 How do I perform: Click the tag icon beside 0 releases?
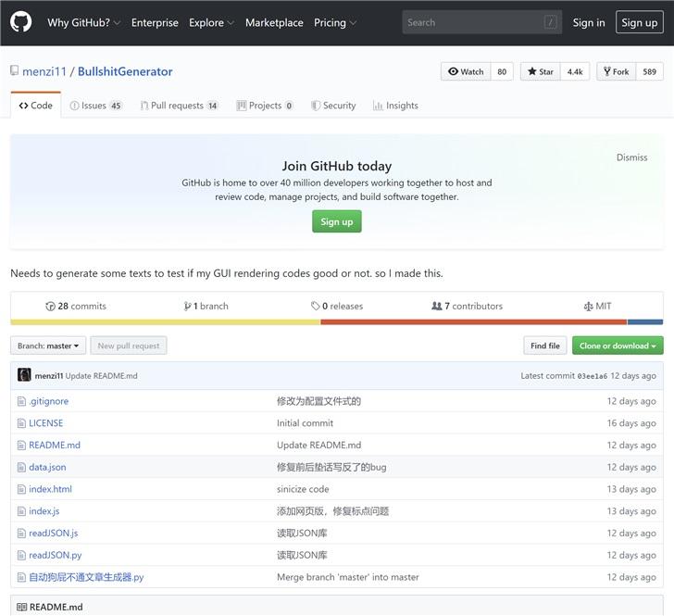pos(316,306)
